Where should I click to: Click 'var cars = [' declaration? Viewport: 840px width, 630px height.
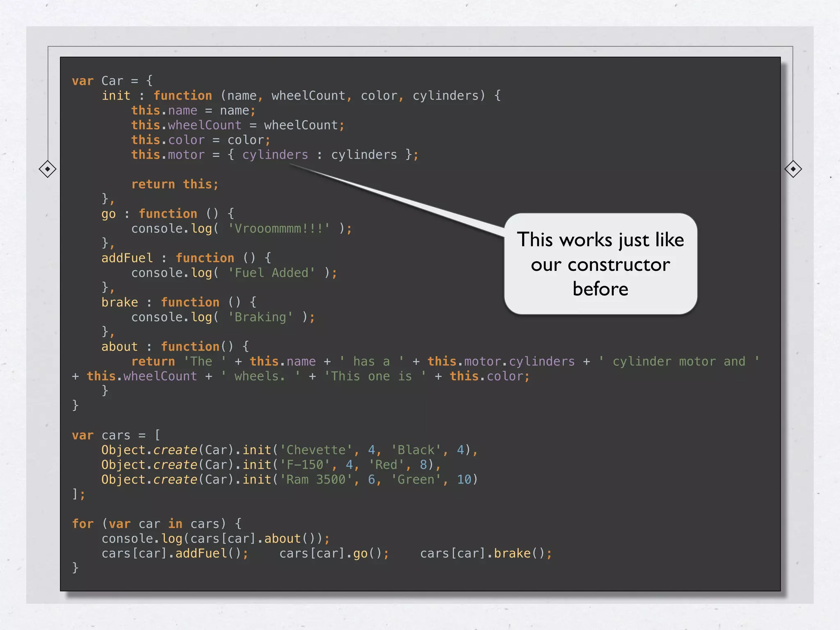pos(116,435)
